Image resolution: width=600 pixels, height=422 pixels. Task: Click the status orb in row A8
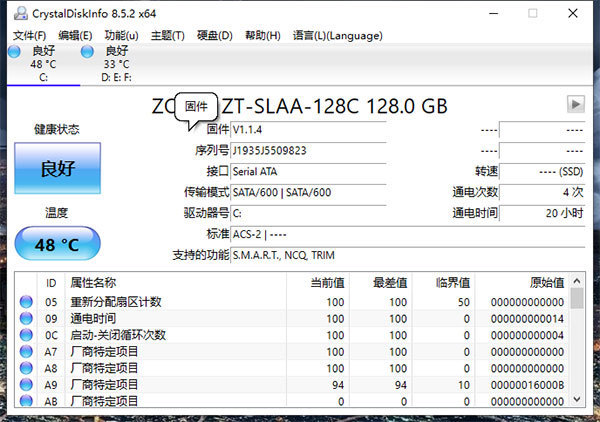coord(26,368)
